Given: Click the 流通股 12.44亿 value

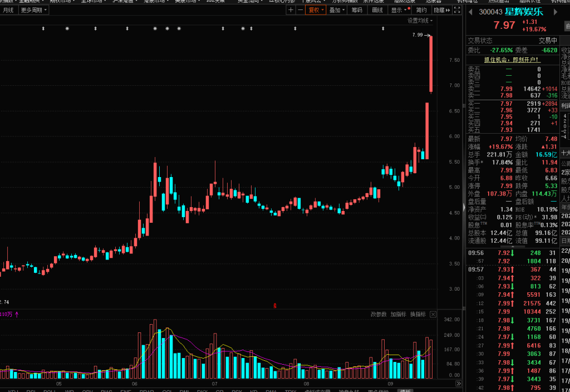Looking at the screenshot, I should [x=501, y=241].
